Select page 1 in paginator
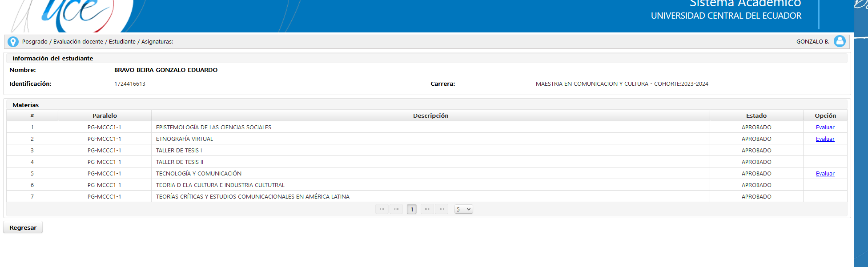Viewport: 868px width, 267px height. click(x=412, y=209)
